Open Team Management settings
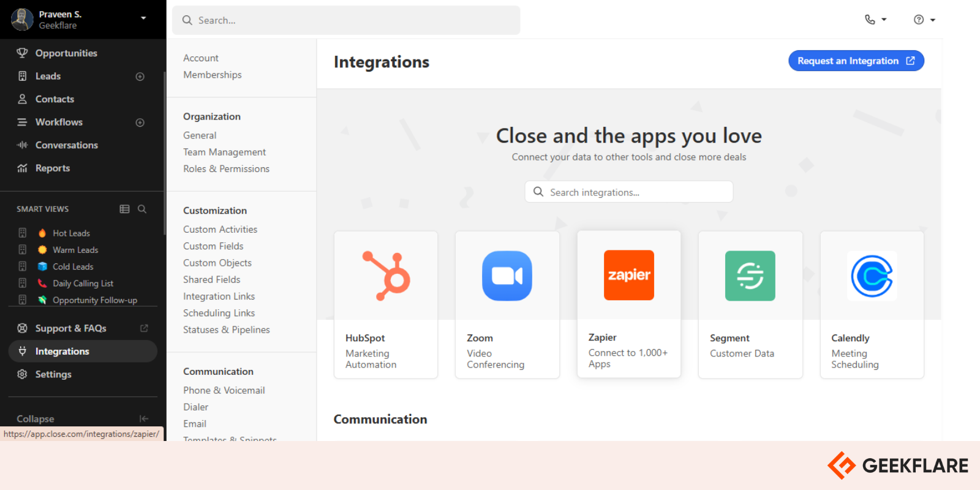 click(224, 152)
